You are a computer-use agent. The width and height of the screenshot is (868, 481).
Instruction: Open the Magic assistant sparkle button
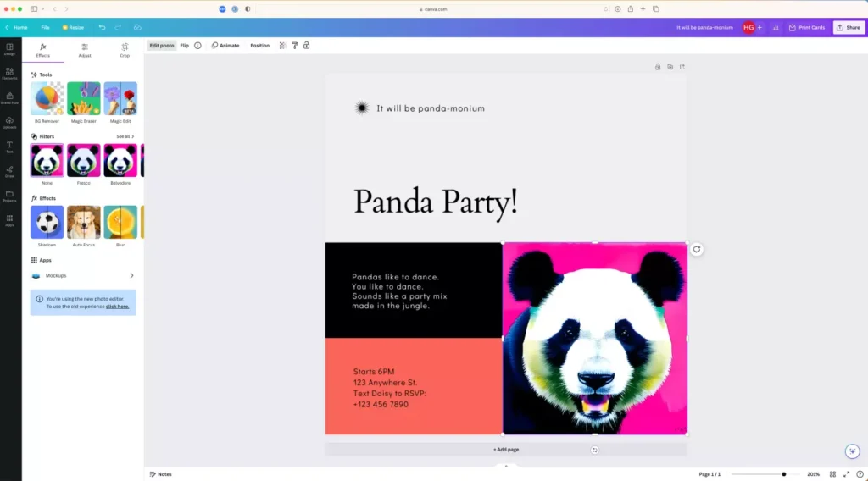pos(853,451)
